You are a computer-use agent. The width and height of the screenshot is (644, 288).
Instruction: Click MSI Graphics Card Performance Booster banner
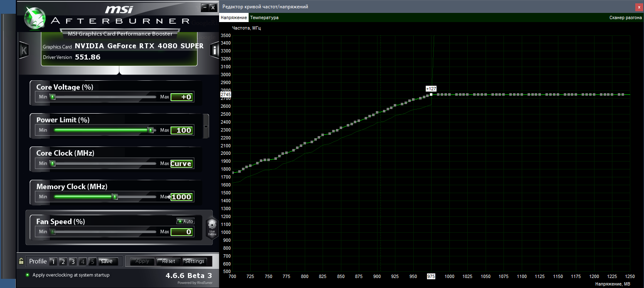(x=120, y=34)
